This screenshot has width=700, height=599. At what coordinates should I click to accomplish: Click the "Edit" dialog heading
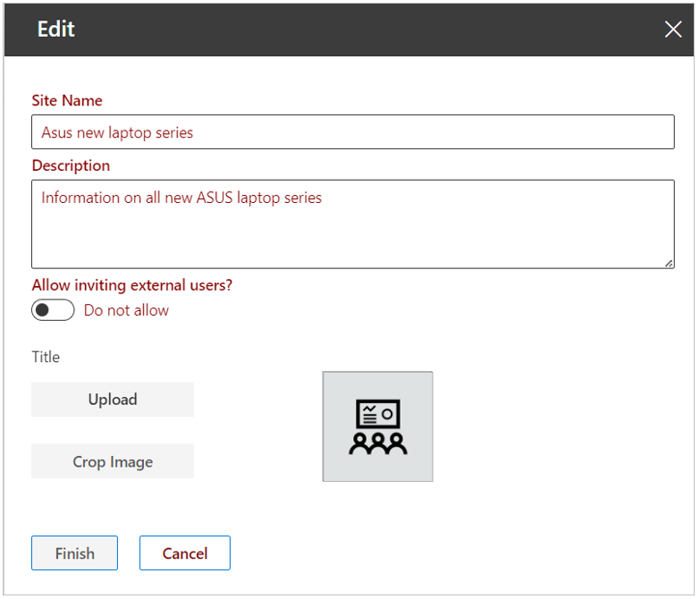click(55, 30)
